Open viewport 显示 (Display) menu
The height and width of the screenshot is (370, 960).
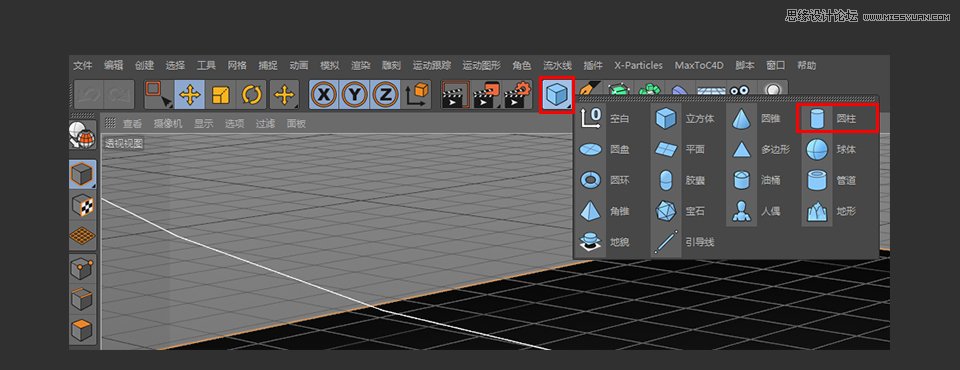pyautogui.click(x=204, y=123)
